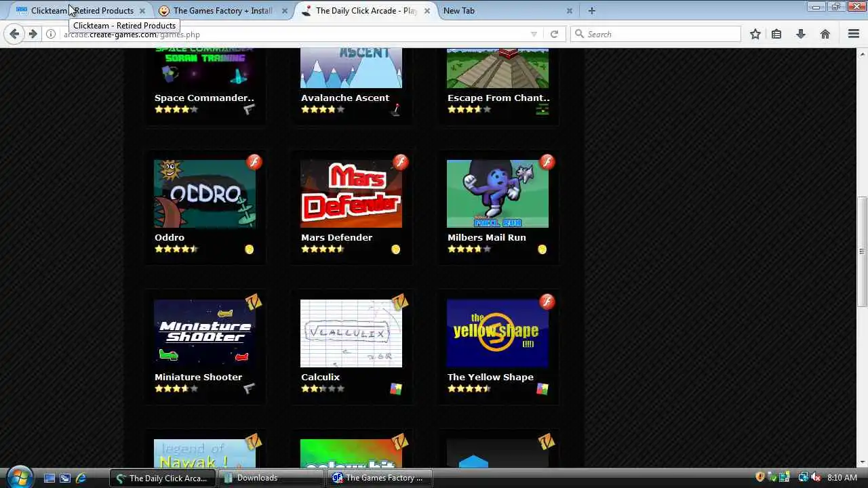This screenshot has height=488, width=868.
Task: Bookmark this page with the star icon
Action: 755,34
